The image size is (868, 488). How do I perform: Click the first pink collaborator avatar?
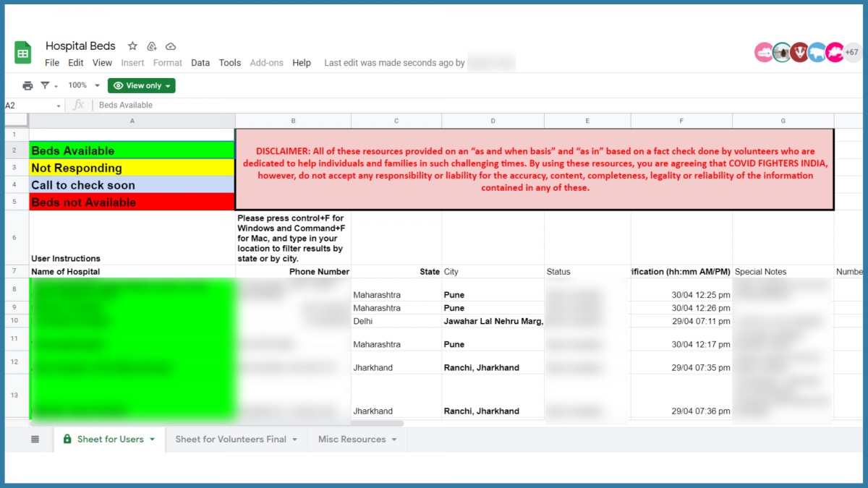tap(764, 52)
